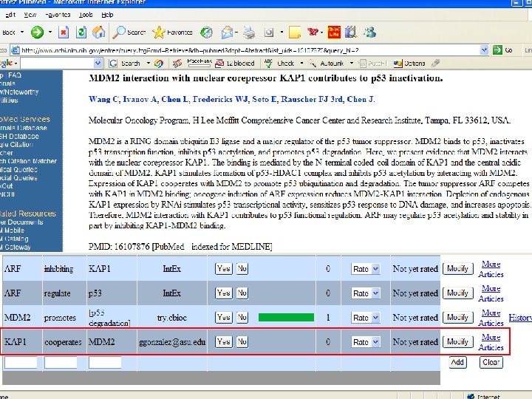Click the Google toolbar swirl icon
Screen dimensions: 532x399
coord(158,63)
